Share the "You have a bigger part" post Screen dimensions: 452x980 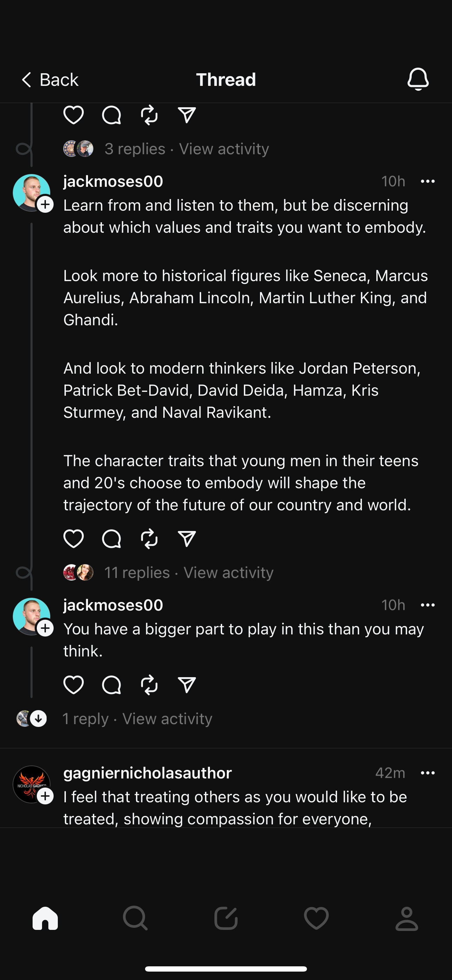(x=187, y=685)
